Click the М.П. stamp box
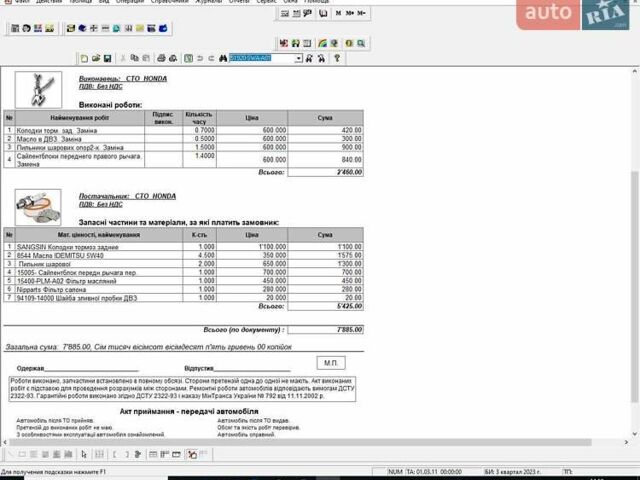The width and height of the screenshot is (640, 480). 331,362
